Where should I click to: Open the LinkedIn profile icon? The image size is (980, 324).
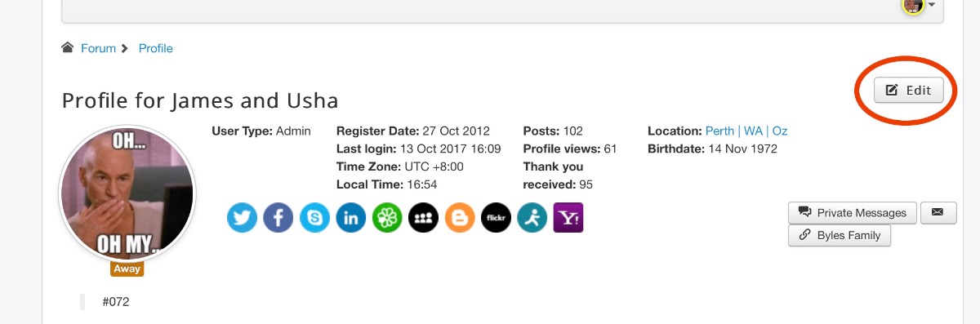(351, 218)
